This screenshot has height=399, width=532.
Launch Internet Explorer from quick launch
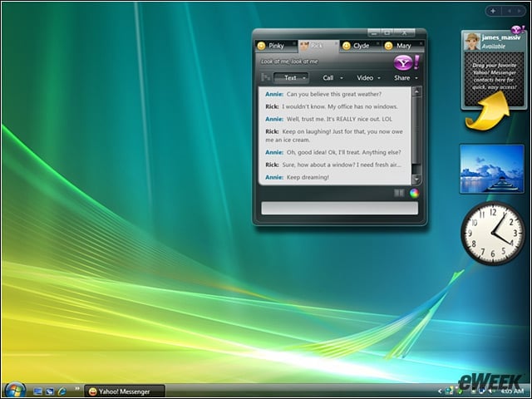pos(62,392)
